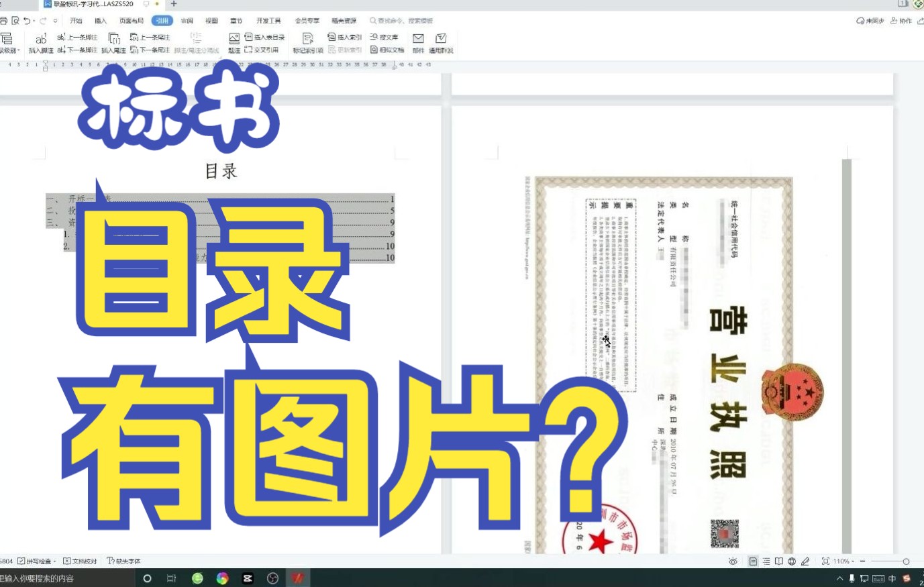
Task: Click 插入索引 button
Action: 345,38
